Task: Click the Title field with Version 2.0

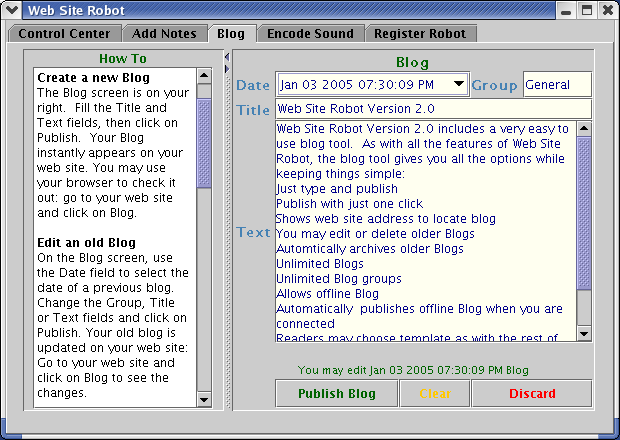Action: click(433, 109)
